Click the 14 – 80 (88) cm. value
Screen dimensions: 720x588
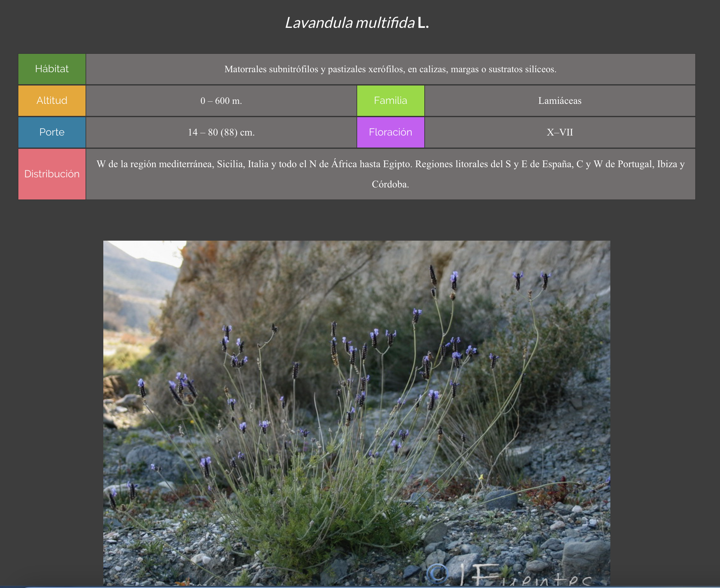coord(221,132)
